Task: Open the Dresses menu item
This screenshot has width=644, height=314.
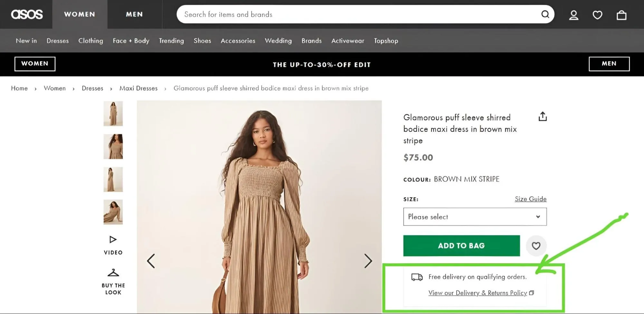Action: (58, 41)
